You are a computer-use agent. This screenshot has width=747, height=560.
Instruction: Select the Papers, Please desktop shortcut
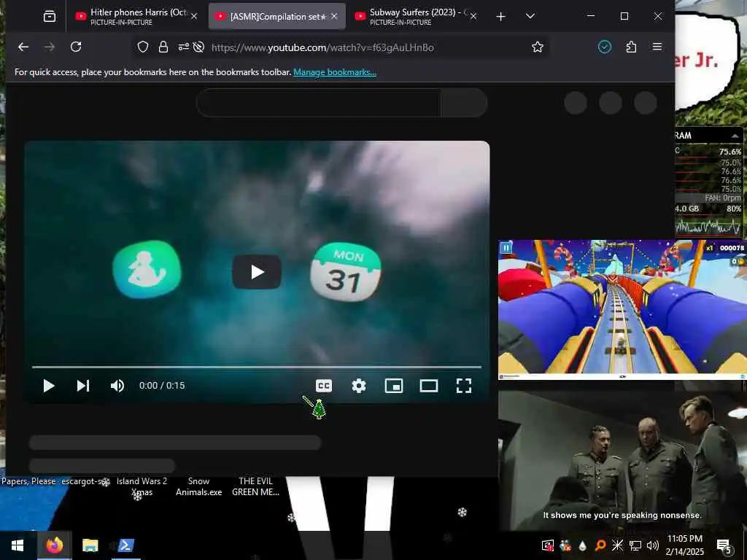28,481
